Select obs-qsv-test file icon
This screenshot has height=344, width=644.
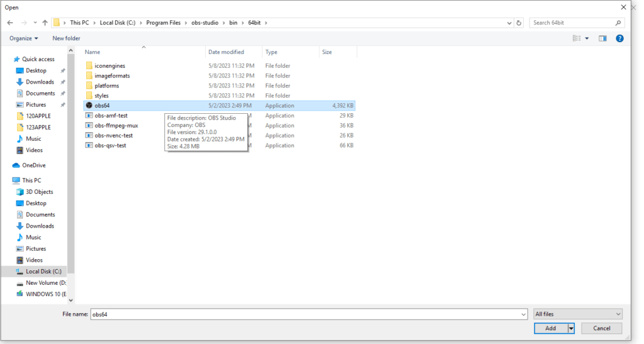(89, 145)
